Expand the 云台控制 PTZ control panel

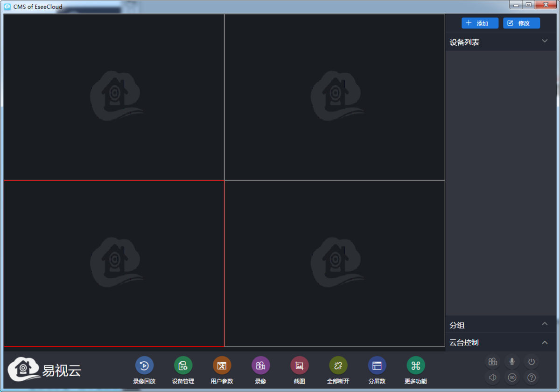[544, 343]
